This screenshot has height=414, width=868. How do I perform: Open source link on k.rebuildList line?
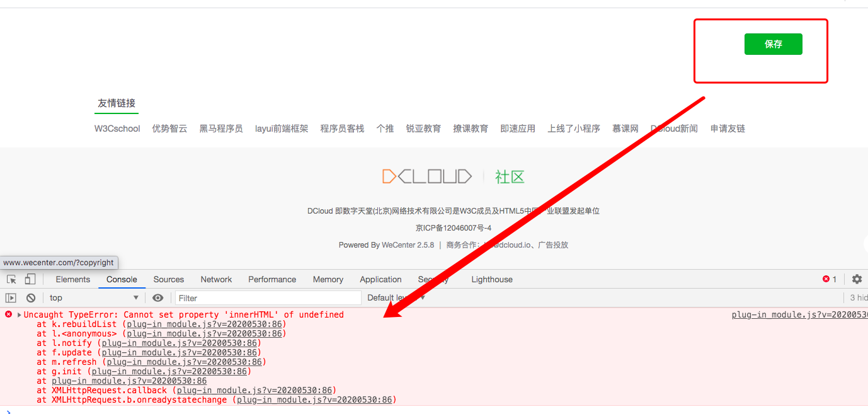coord(204,324)
